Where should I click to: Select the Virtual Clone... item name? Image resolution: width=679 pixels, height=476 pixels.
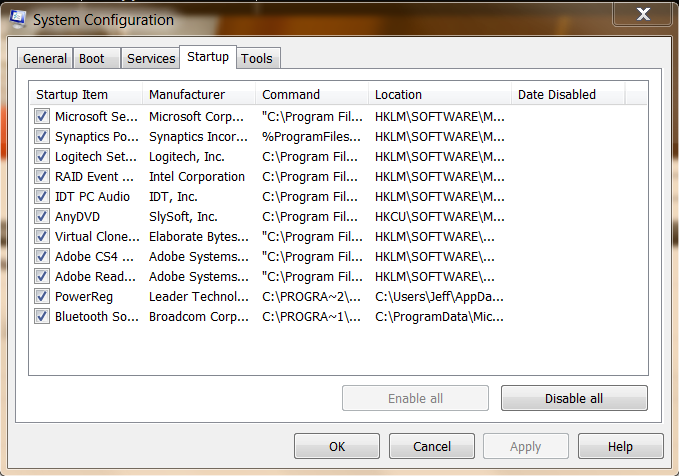click(97, 236)
